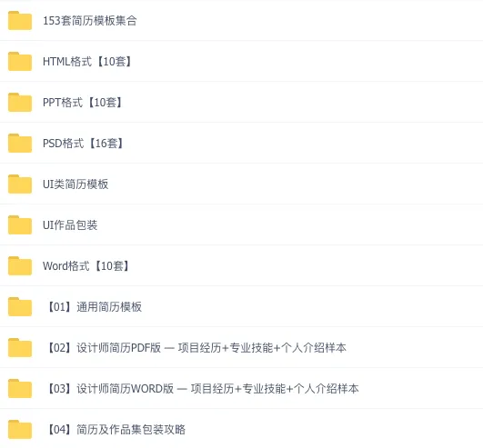Click the 【04】简历及作品集包装攻略 title
Viewport: 483px width, 448px height.
tap(116, 430)
